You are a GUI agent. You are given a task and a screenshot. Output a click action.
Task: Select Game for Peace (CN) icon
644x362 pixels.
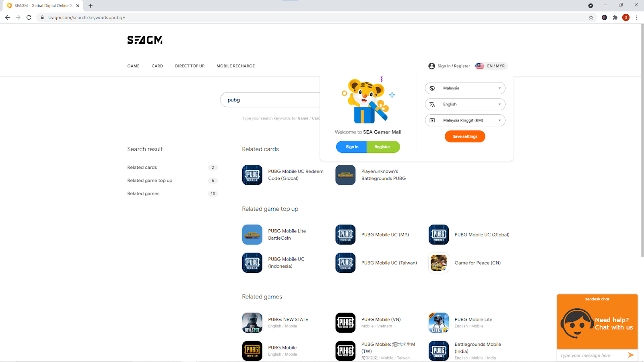pyautogui.click(x=439, y=263)
